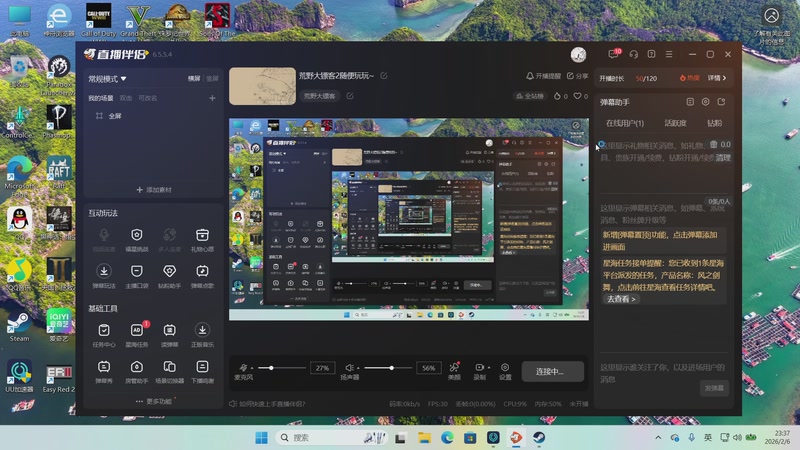Add a new scene with plus icon
The image size is (800, 450).
tap(212, 98)
